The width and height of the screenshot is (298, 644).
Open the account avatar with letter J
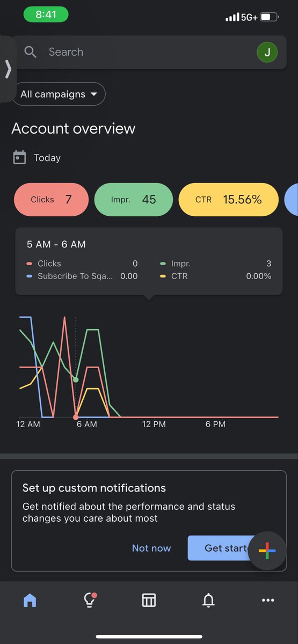267,52
